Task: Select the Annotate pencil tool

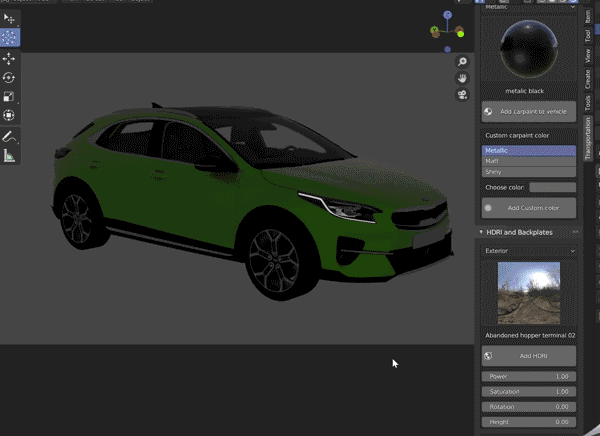Action: (9, 137)
